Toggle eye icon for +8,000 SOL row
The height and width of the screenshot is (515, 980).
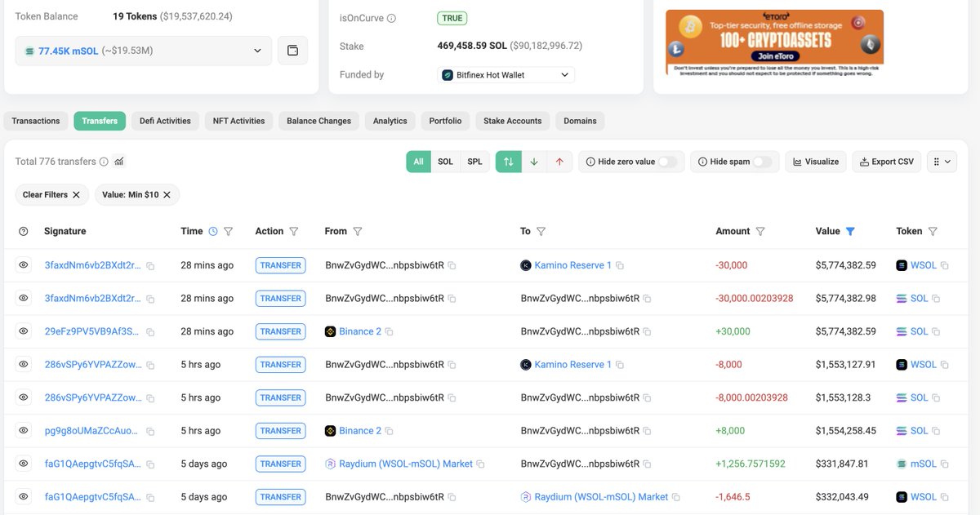point(24,431)
